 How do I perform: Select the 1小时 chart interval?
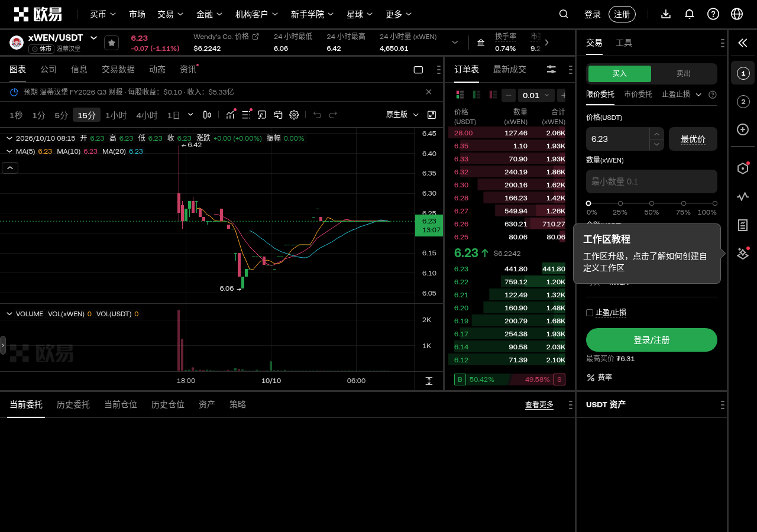point(116,115)
